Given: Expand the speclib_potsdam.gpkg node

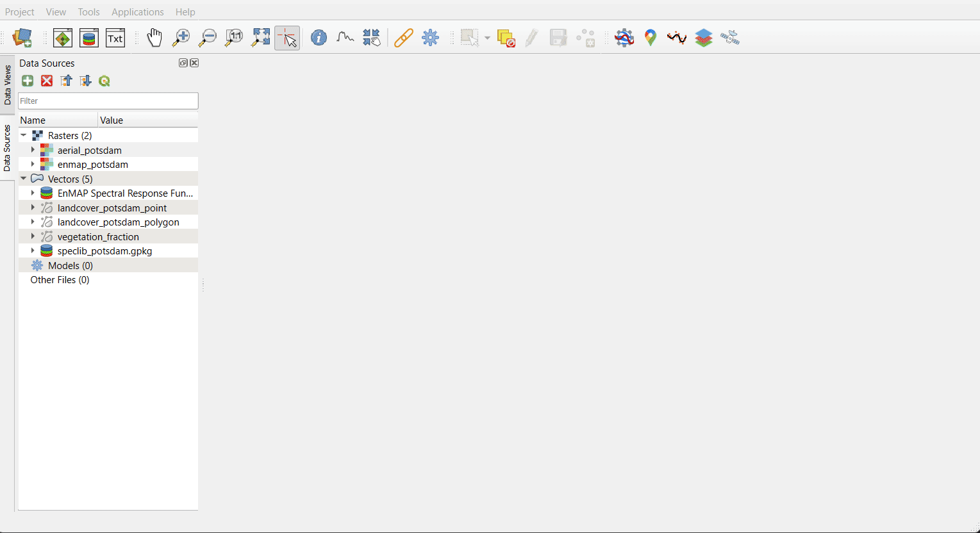Looking at the screenshot, I should click(33, 250).
